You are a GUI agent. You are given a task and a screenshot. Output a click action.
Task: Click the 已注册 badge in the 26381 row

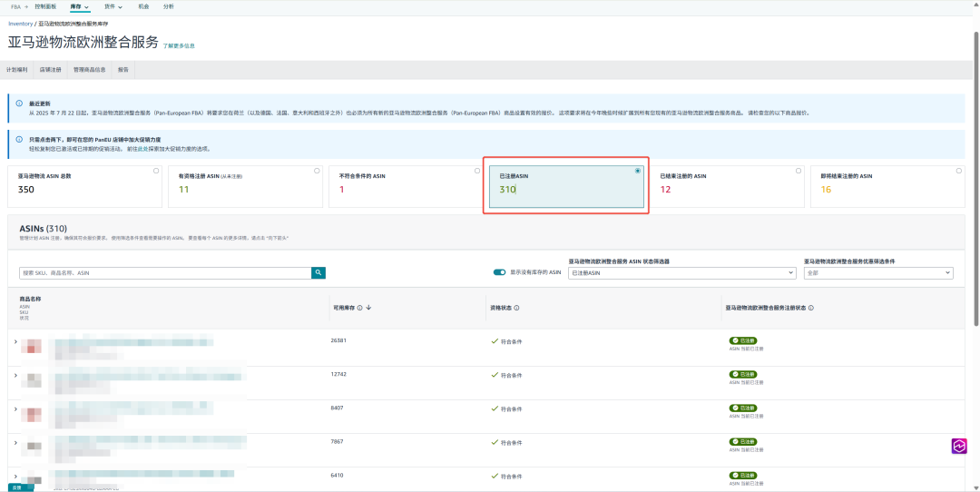tap(743, 340)
